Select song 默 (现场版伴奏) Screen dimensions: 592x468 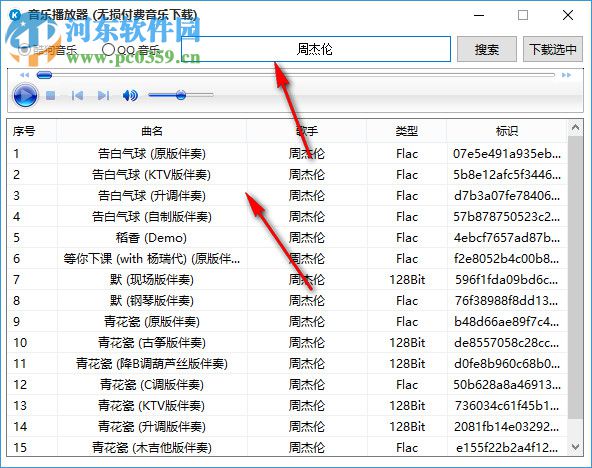pyautogui.click(x=152, y=280)
